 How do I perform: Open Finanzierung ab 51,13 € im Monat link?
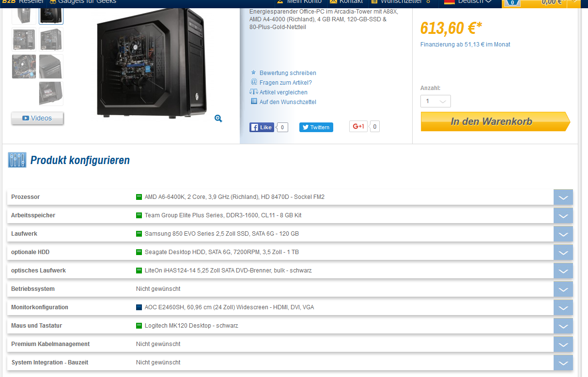pyautogui.click(x=465, y=45)
